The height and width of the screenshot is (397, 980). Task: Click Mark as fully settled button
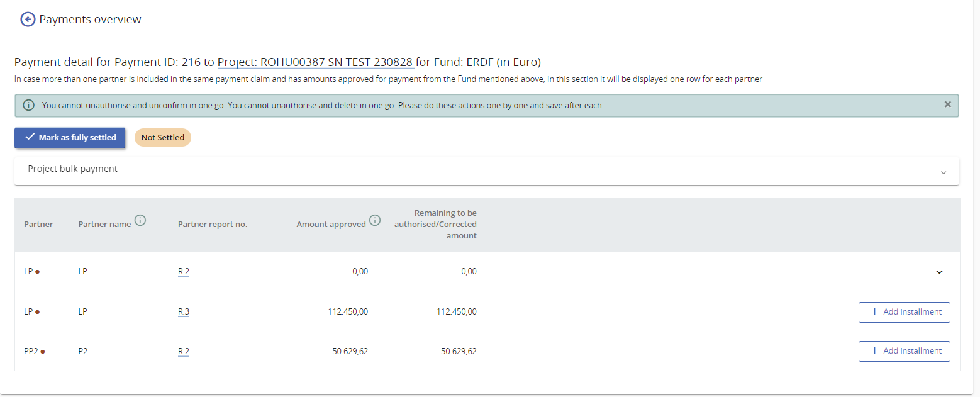pyautogui.click(x=70, y=138)
